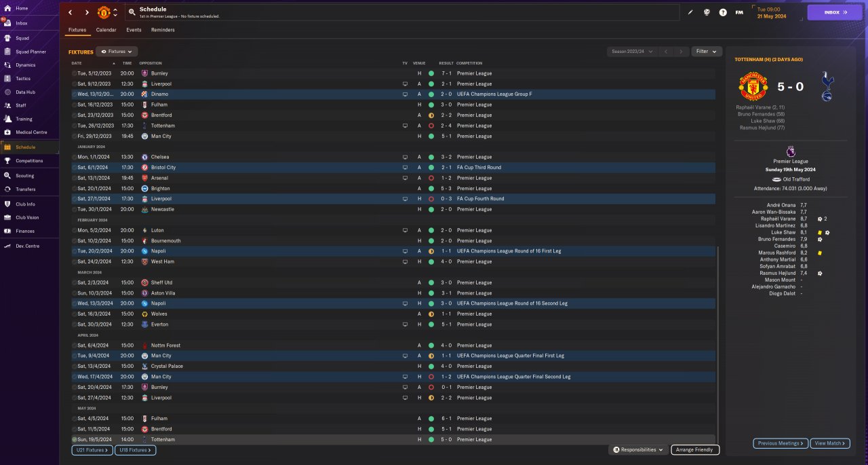Switch to the Events tab
Screen dimensions: 868x465
(134, 30)
